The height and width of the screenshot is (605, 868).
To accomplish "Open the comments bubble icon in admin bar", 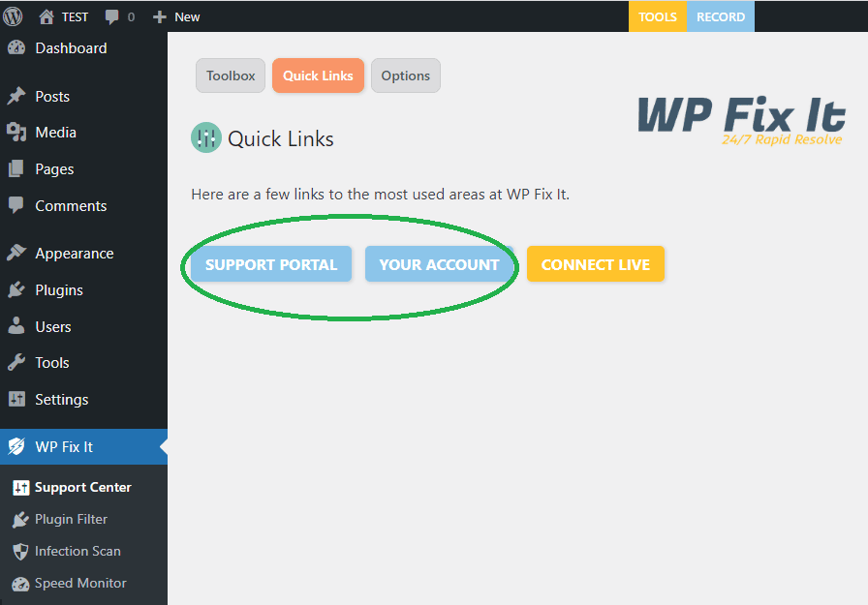I will tap(111, 17).
